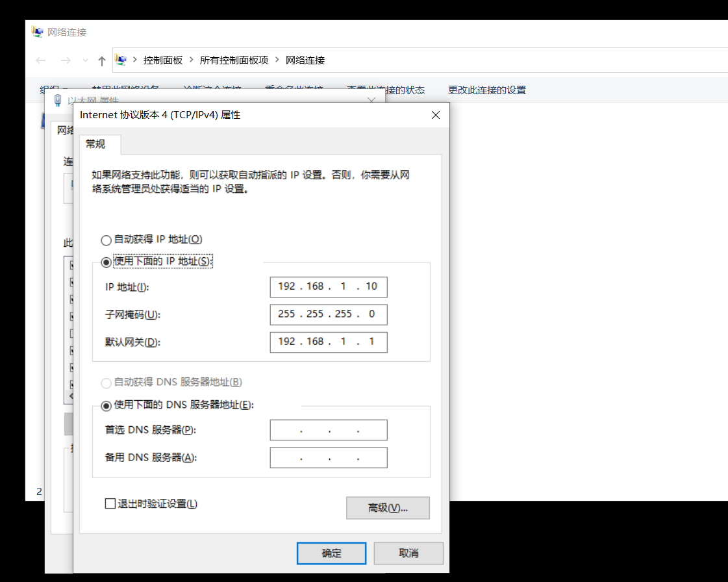Expand the chevron after 控制面板 breadcrumb
This screenshot has height=582, width=728.
pos(192,60)
